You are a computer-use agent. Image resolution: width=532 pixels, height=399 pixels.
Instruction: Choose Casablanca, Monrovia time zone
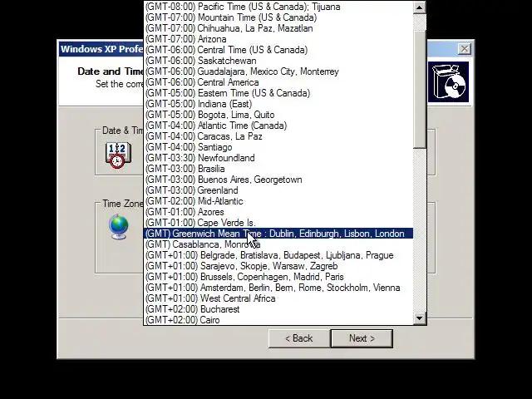[x=278, y=244]
